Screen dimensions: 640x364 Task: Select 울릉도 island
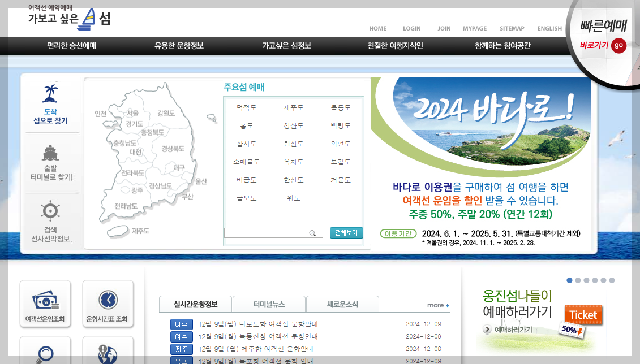pos(341,107)
